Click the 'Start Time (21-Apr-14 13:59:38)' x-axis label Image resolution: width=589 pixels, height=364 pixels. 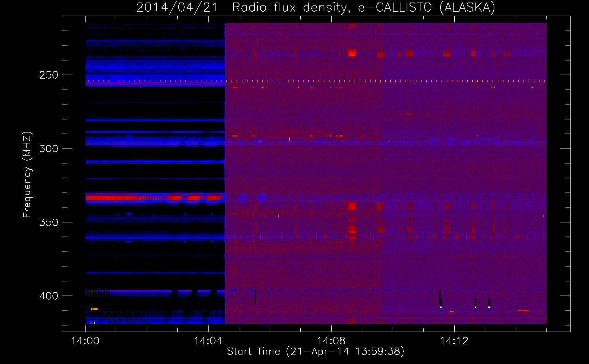[x=316, y=352]
